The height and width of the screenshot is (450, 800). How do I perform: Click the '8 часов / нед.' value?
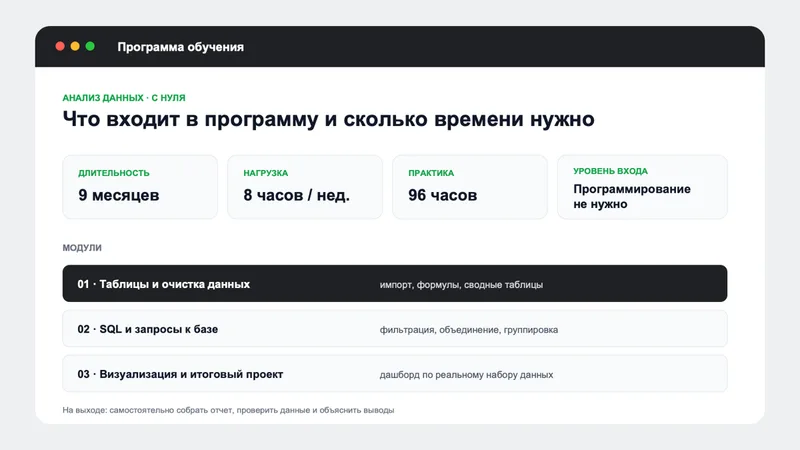[296, 195]
